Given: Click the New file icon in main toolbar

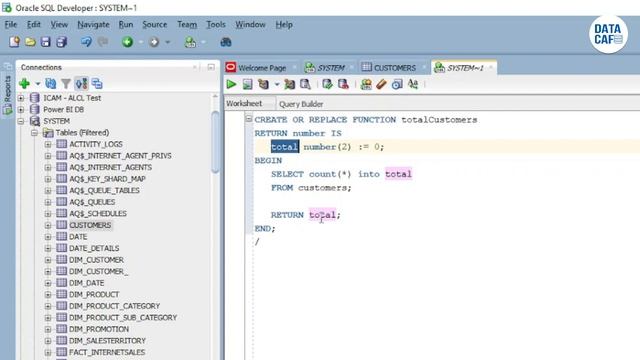Looking at the screenshot, I should click(x=14, y=42).
